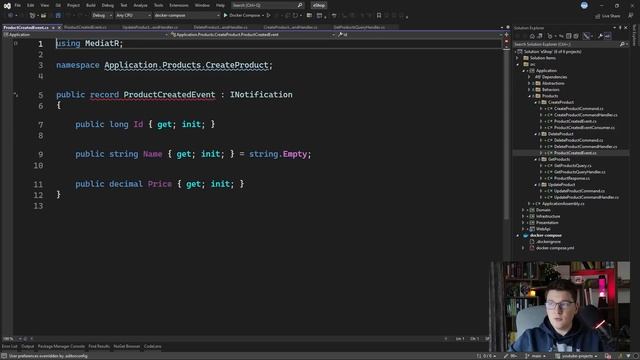The image size is (640, 360).
Task: Select DeleteProductCommand.cs file
Action: [x=578, y=140]
